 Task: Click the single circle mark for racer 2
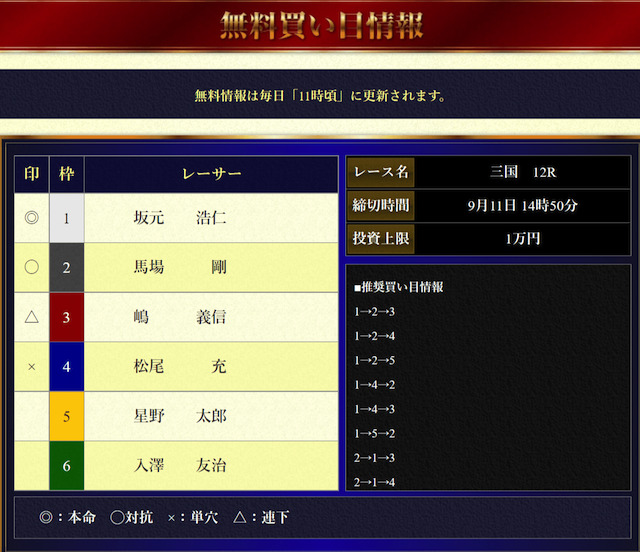click(x=31, y=267)
